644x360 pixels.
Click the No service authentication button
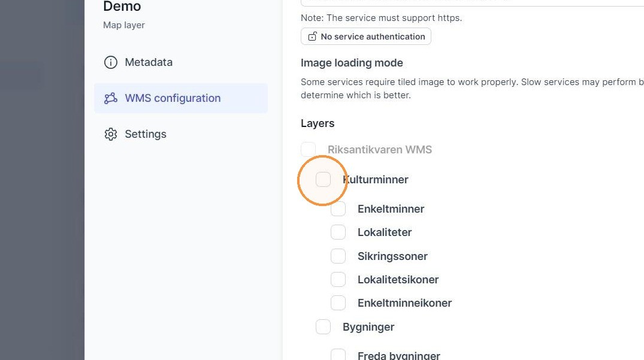pos(366,37)
